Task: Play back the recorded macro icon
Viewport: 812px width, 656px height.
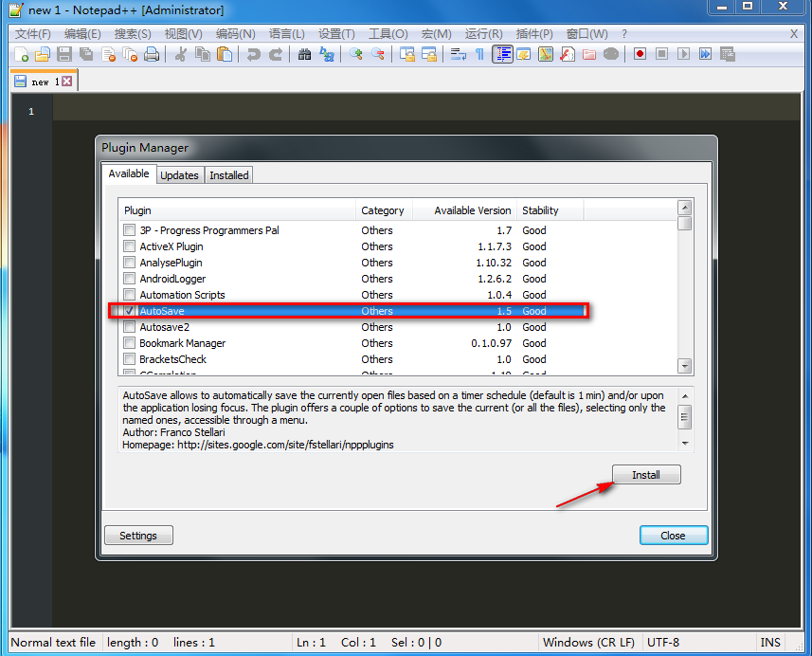Action: click(683, 54)
